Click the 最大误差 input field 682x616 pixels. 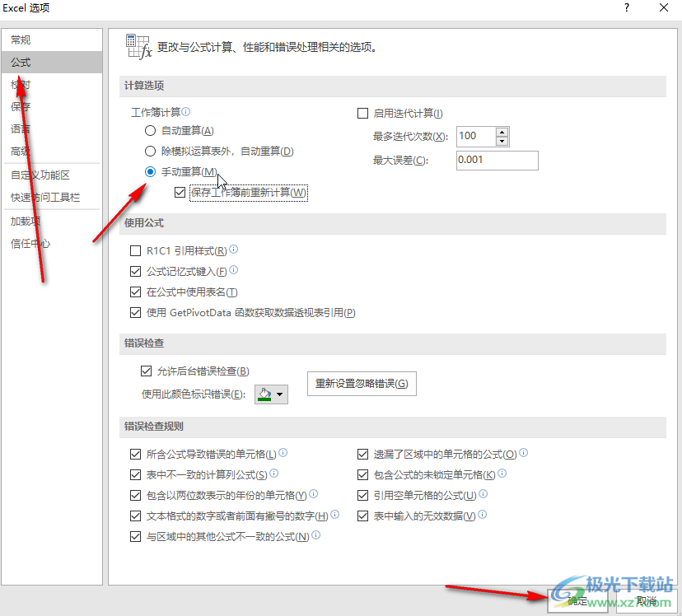(x=496, y=160)
